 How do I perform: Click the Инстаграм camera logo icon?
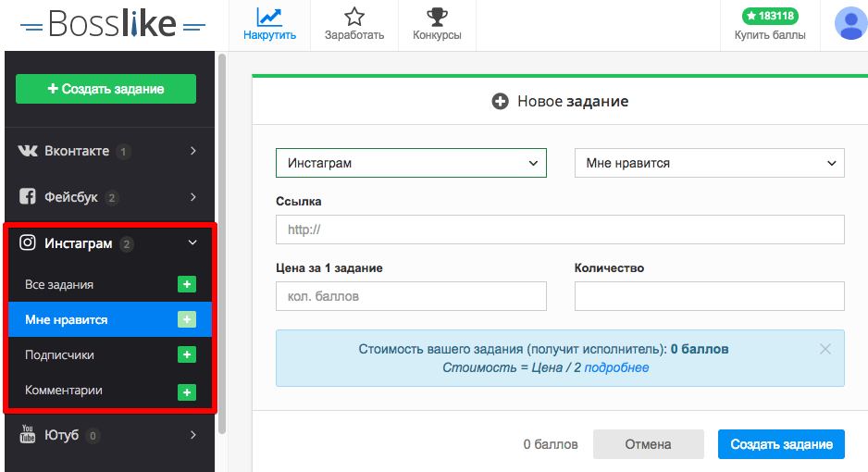tap(28, 242)
